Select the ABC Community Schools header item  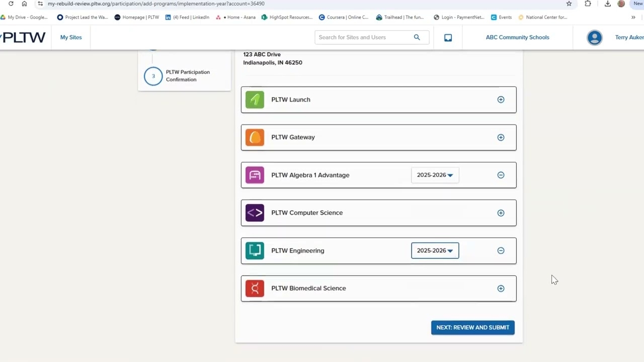point(517,37)
